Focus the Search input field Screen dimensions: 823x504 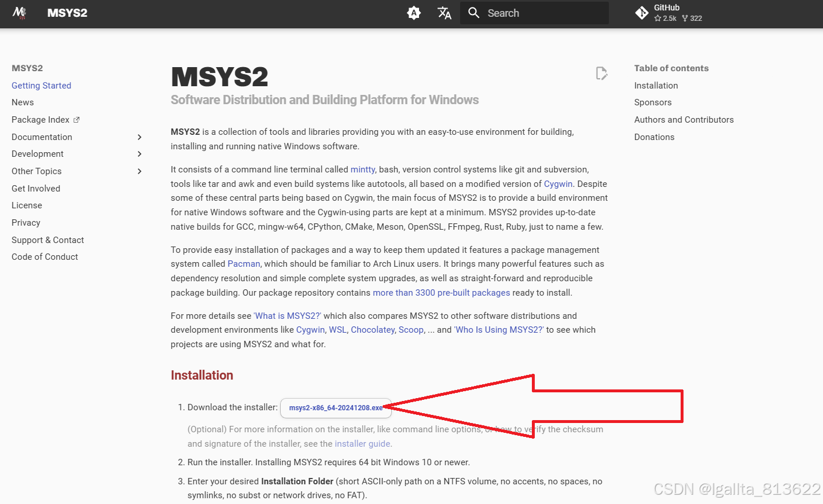(x=534, y=13)
